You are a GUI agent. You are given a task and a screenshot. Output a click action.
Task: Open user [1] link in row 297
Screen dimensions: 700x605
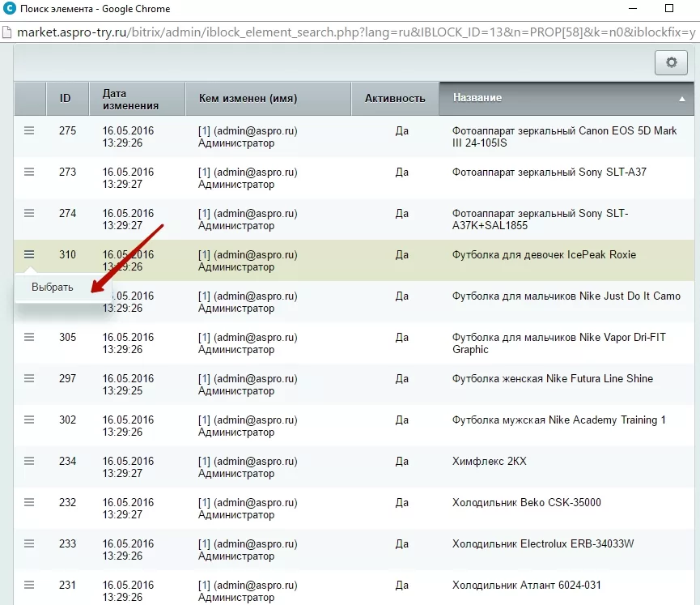[204, 378]
